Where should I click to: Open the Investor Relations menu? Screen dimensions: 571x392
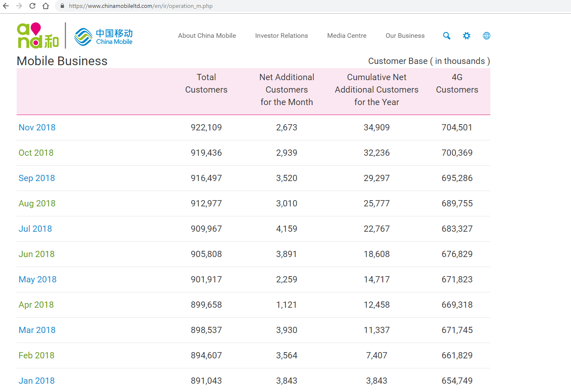tap(281, 36)
